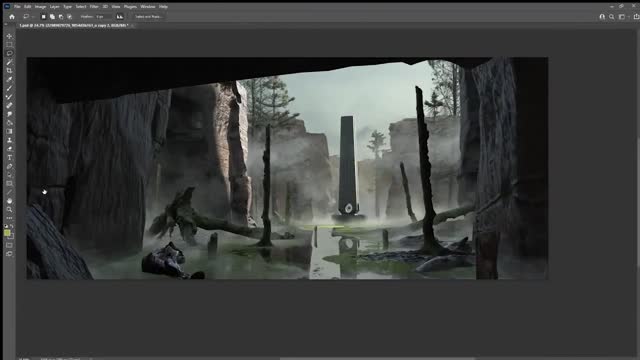This screenshot has width=640, height=360.
Task: Open the Window menu
Action: point(148,7)
